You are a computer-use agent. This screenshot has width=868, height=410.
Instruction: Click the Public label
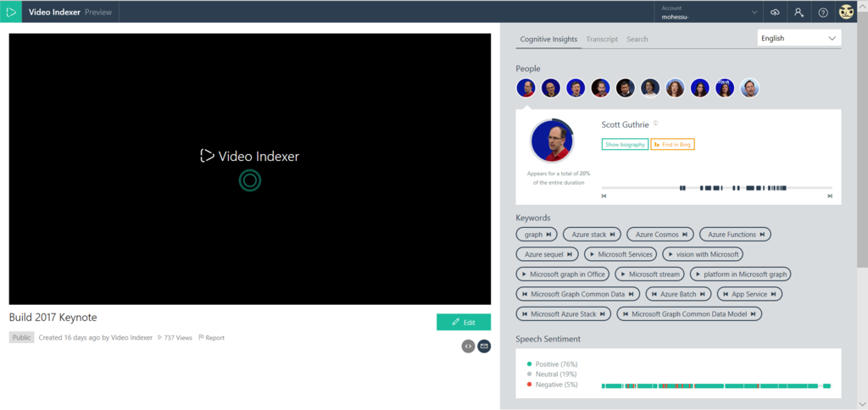pyautogui.click(x=21, y=337)
